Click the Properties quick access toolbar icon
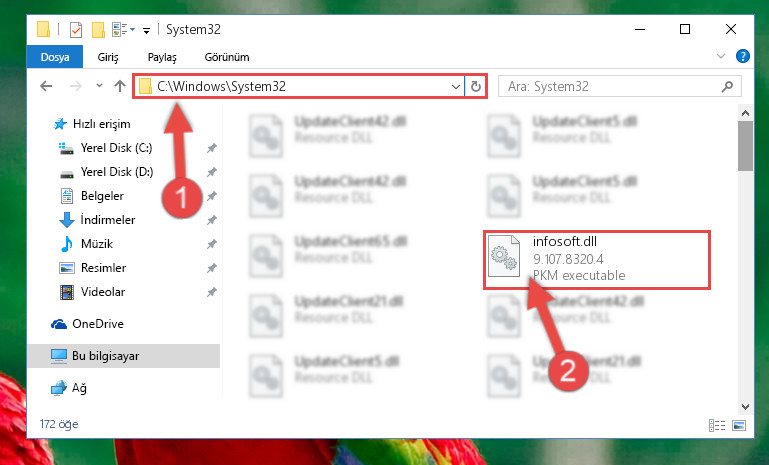Viewport: 769px width, 465px height. (x=76, y=30)
